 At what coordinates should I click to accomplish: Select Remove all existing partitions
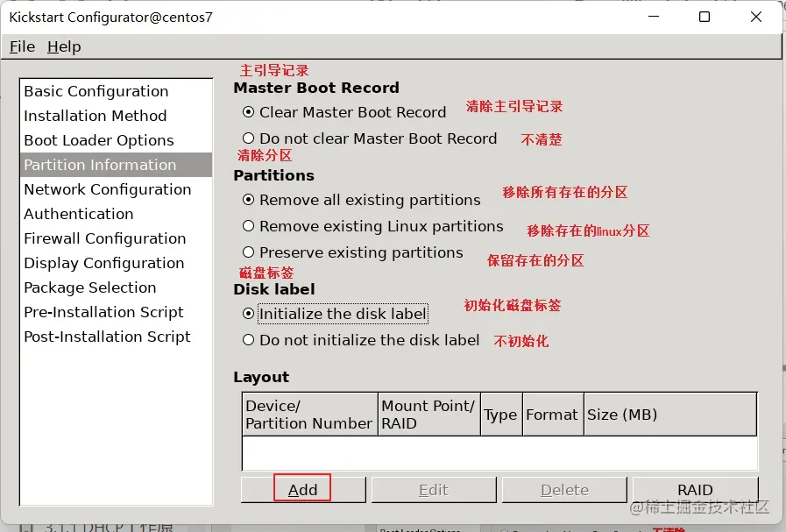tap(361, 200)
